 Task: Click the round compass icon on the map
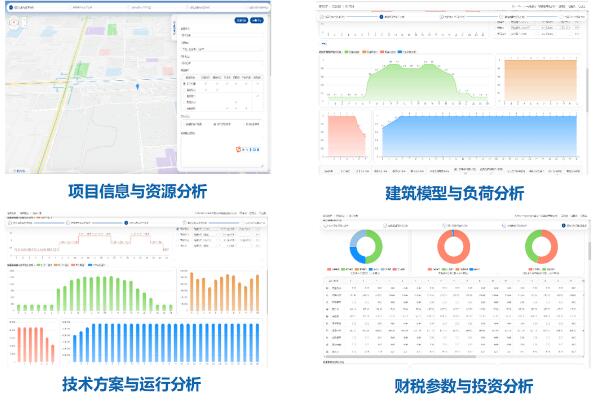pos(14,22)
